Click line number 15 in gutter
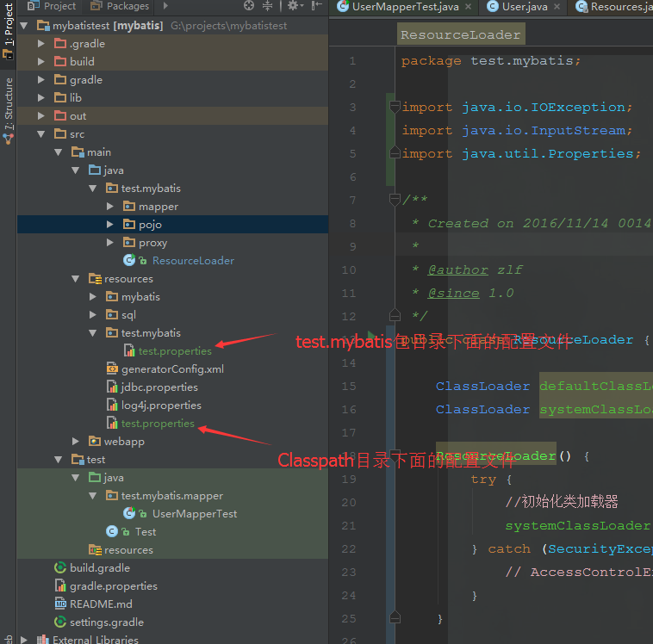This screenshot has width=653, height=644. click(349, 386)
